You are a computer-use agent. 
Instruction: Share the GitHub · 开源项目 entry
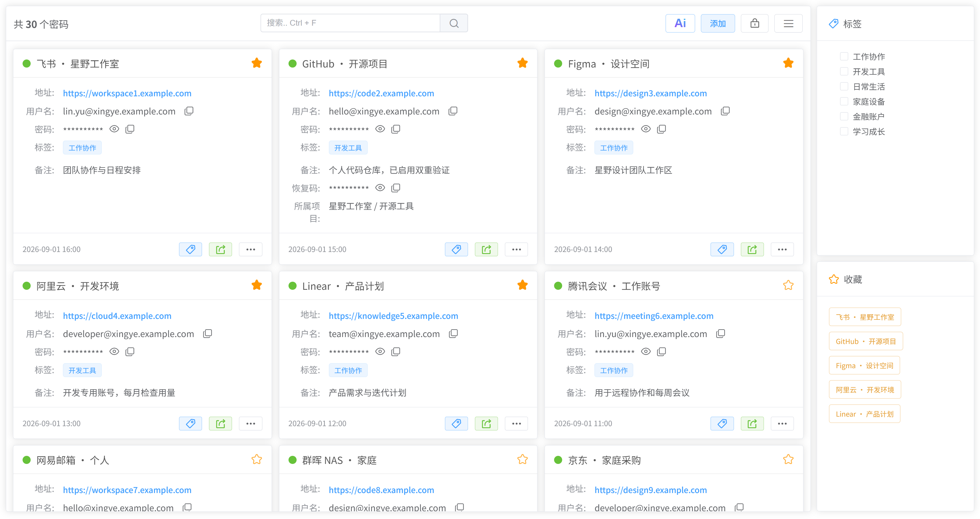pyautogui.click(x=486, y=249)
